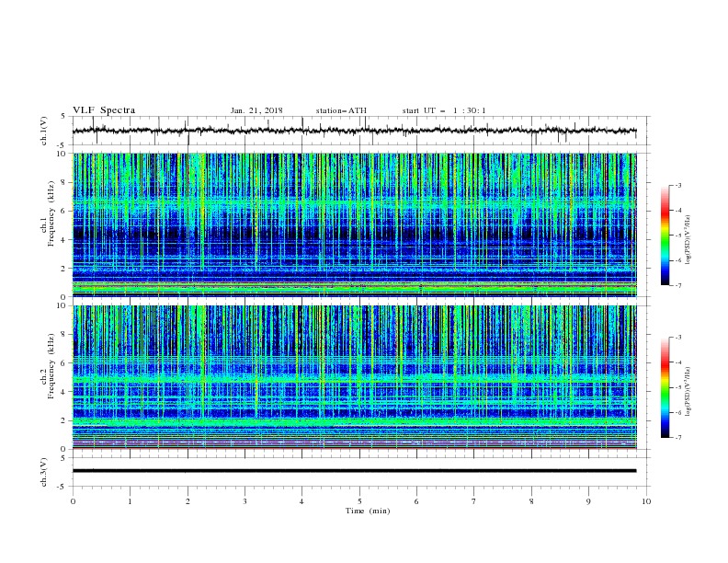
Task: Click the "0" tick on the Time axis
Action: tap(73, 501)
